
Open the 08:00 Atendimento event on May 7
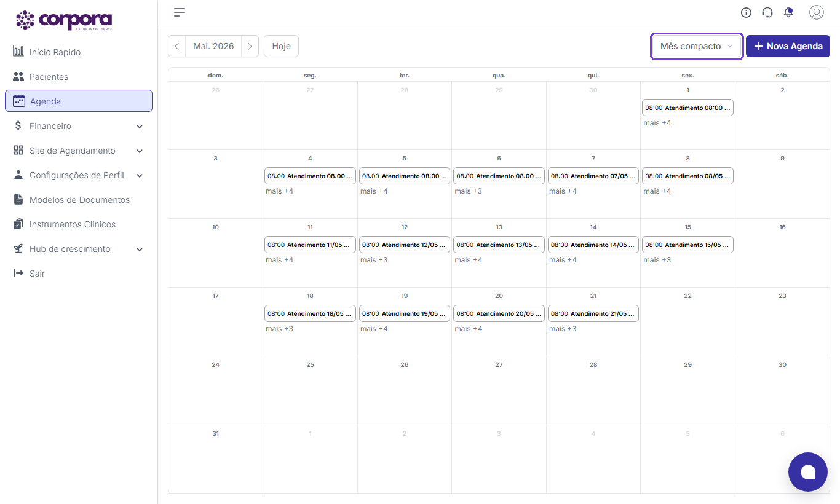(593, 176)
